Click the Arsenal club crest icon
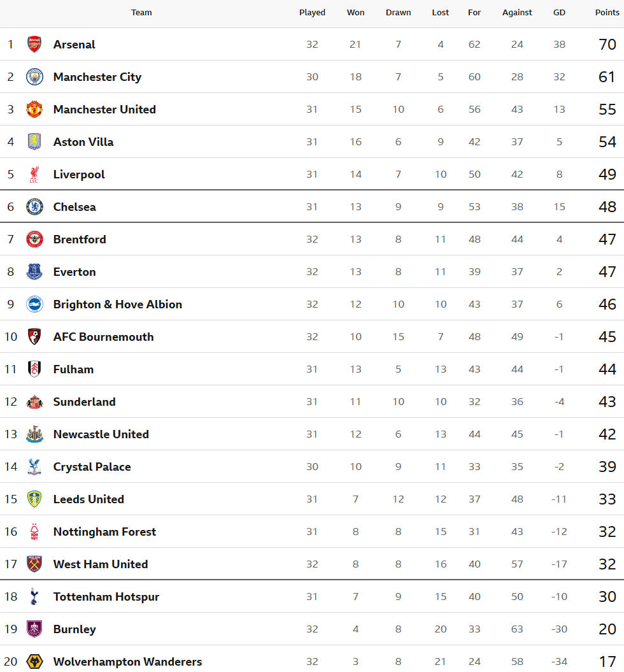 (x=34, y=45)
